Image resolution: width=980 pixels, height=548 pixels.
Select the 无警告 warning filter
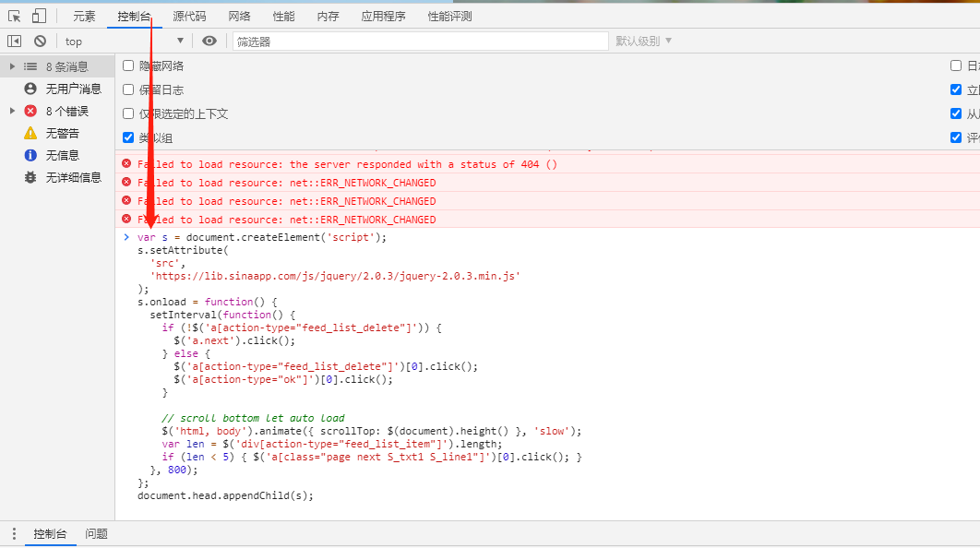(x=30, y=133)
